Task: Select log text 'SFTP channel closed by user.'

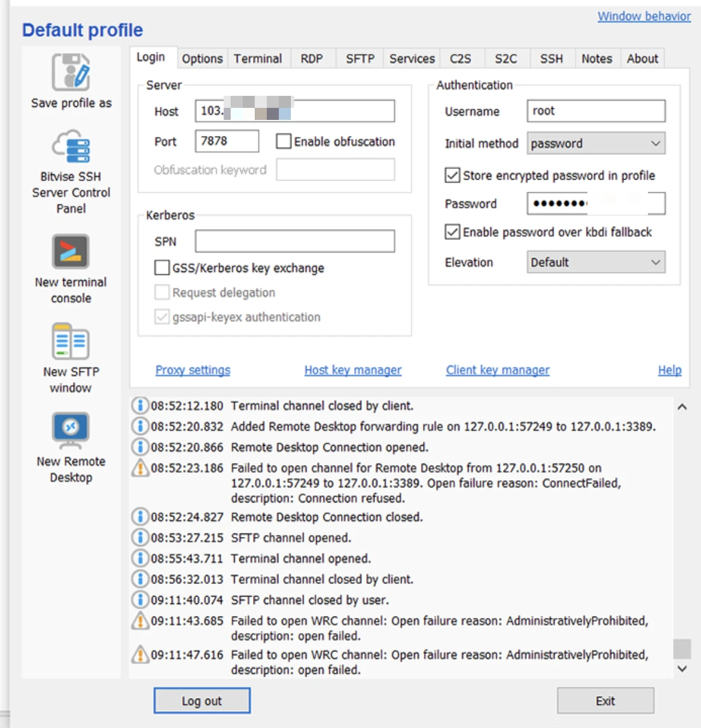Action: 310,600
